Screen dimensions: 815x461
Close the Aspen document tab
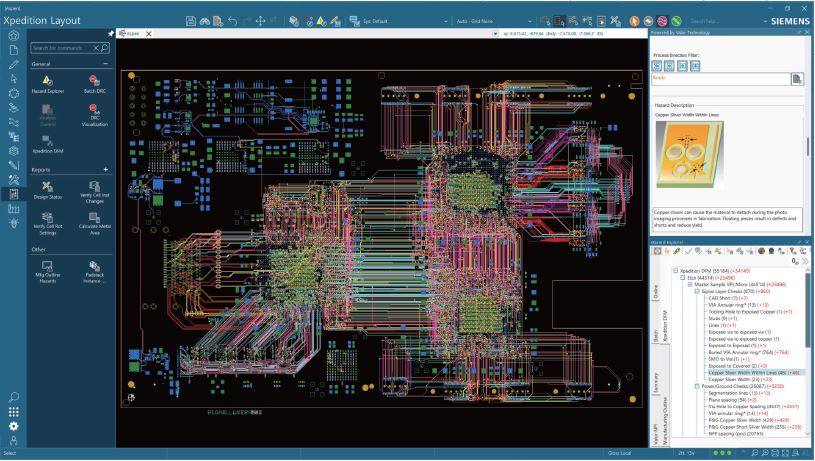coord(149,33)
